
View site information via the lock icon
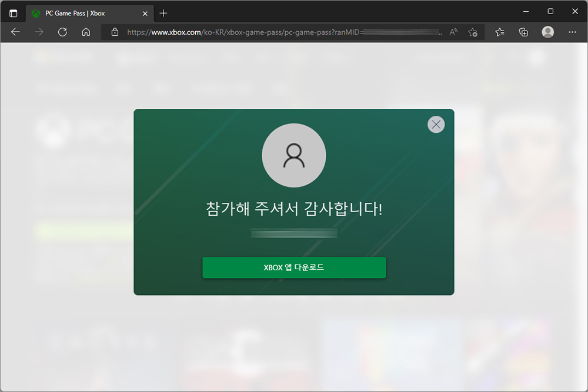tap(115, 32)
